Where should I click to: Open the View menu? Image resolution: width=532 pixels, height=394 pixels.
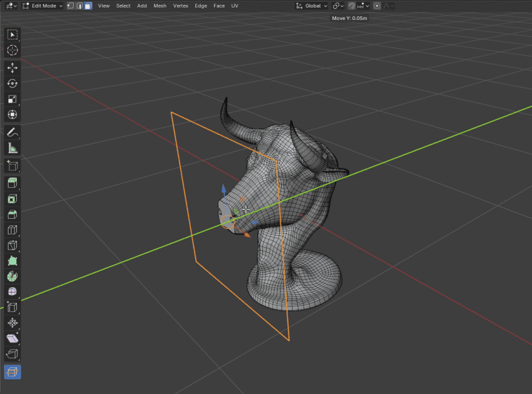(104, 6)
